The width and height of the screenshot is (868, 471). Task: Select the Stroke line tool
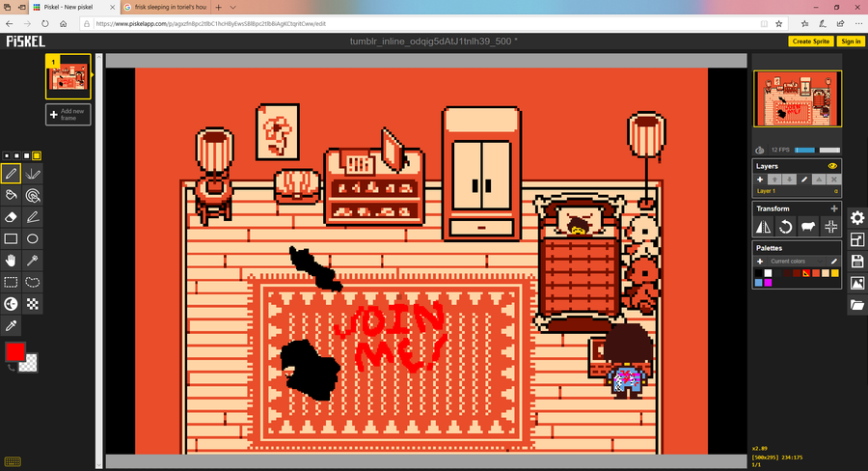tap(33, 217)
